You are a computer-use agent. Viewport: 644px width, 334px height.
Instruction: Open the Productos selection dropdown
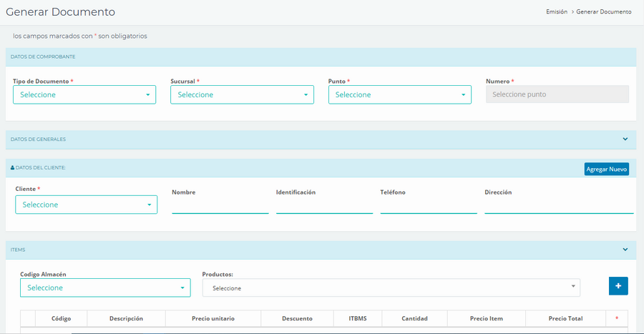coord(391,288)
